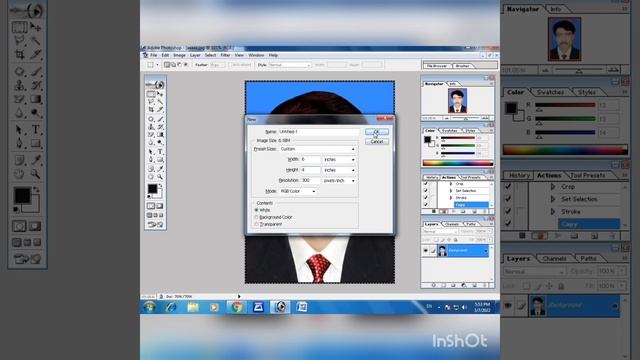This screenshot has height=360, width=640.
Task: Choose the Healing Brush tool in the Photoshop toolbox
Action: (151, 119)
